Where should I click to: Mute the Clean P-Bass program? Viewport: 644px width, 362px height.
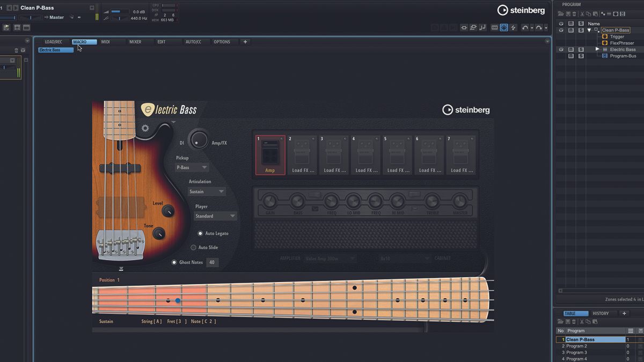pos(572,30)
